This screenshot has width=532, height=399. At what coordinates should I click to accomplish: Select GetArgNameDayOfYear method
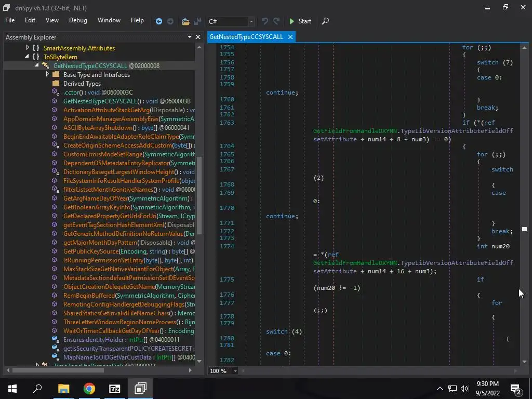point(128,198)
